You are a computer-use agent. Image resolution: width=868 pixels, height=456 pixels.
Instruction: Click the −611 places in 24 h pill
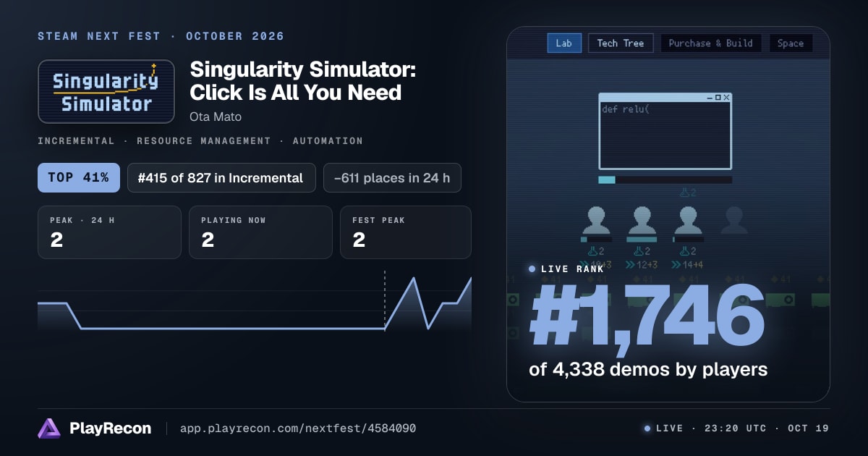392,177
